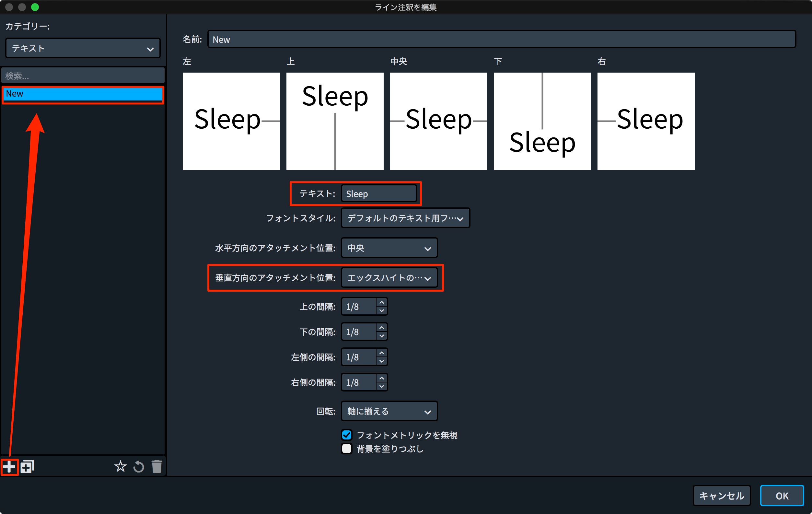Increase 左側の間隔 with up arrow
This screenshot has height=514, width=812.
(382, 353)
